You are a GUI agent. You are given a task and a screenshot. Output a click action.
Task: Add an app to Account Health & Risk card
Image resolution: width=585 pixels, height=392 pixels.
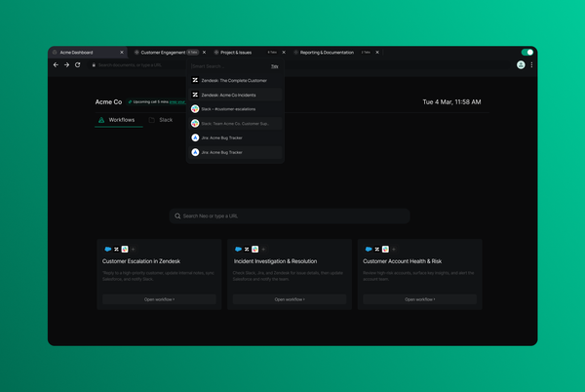point(394,250)
